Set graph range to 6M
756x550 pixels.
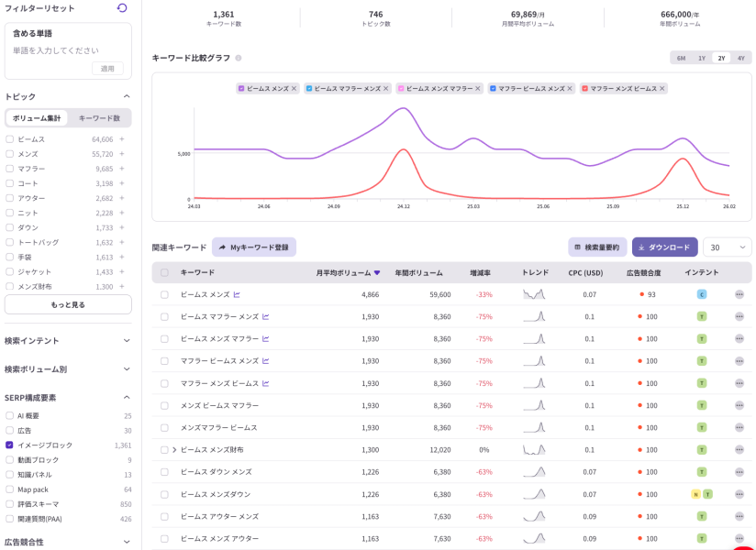[x=681, y=58]
